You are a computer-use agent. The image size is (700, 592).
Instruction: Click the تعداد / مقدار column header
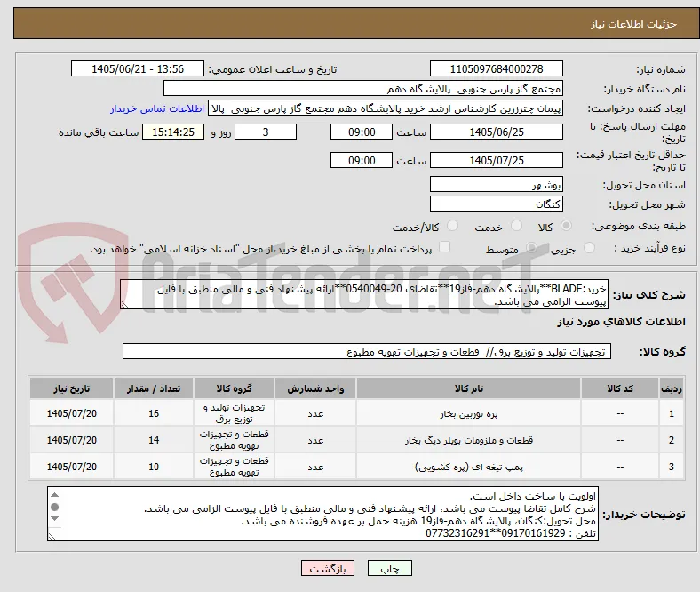[x=154, y=388]
